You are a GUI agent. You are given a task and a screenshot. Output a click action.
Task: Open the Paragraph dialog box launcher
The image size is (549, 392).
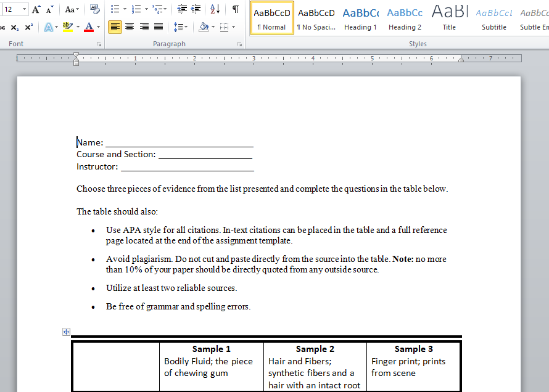click(239, 44)
